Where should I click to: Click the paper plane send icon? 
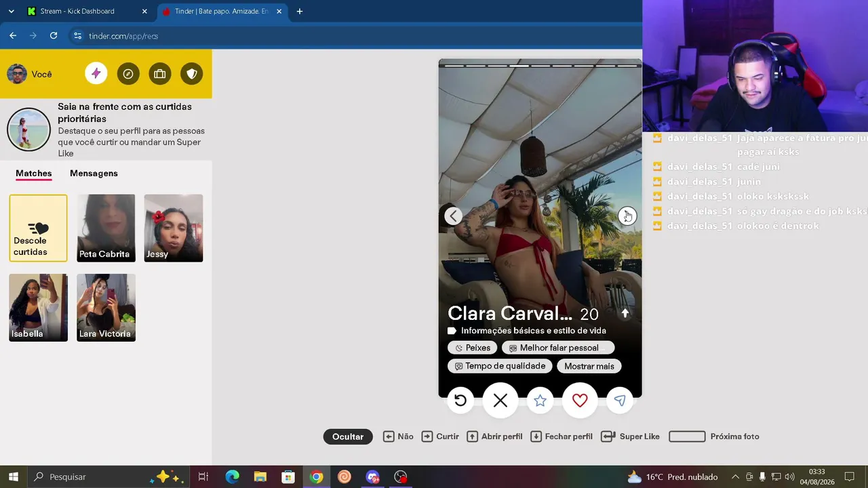tap(620, 401)
